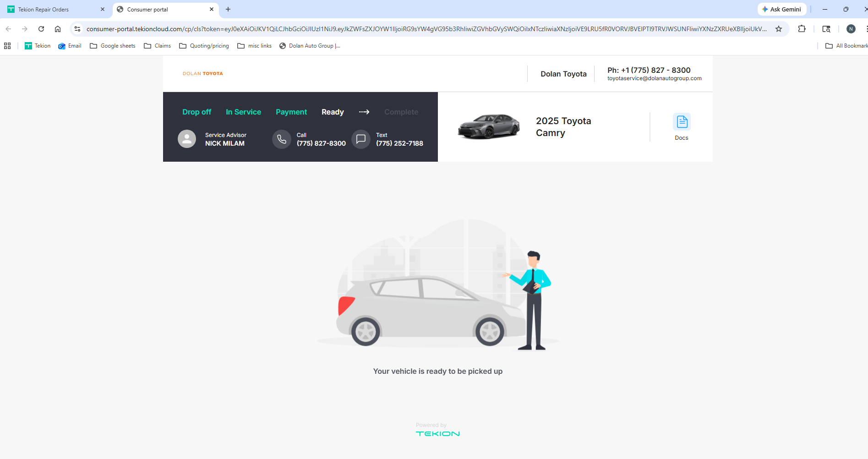The width and height of the screenshot is (868, 459).
Task: Expand the Google sheets bookmark folder
Action: (113, 46)
